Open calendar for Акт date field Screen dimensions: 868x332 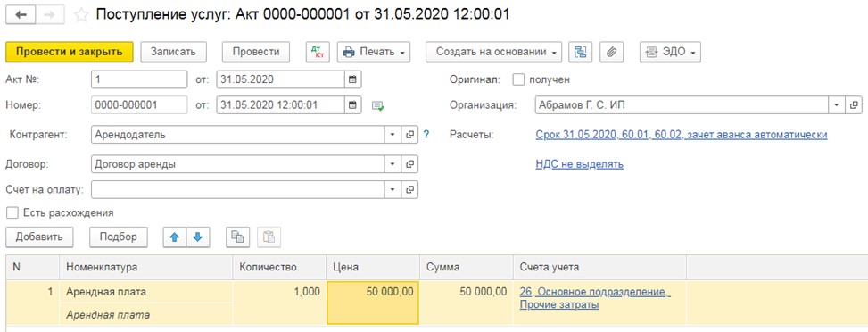(x=352, y=79)
